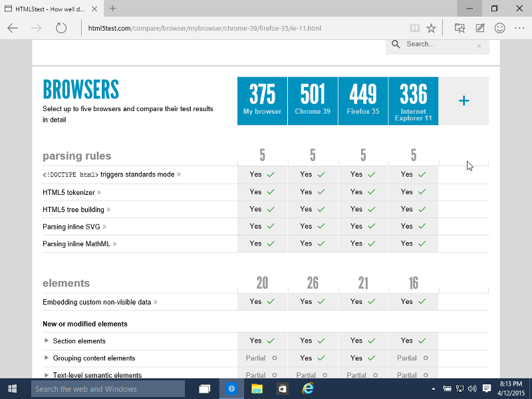Click My browser Yes for HTML5 tokenizer
532x399 pixels.
point(262,192)
